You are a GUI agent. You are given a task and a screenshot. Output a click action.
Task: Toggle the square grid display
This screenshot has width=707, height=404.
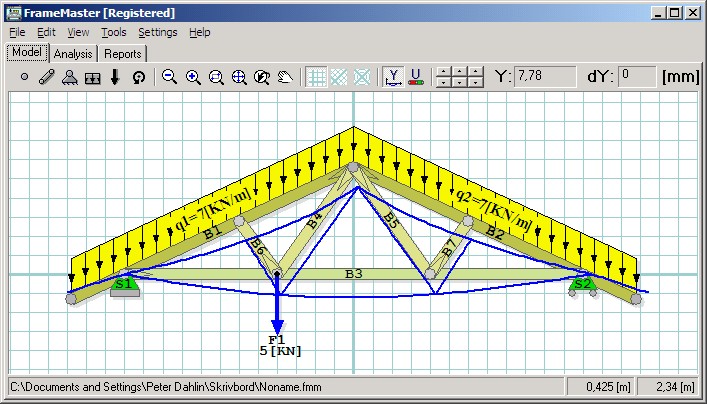pos(316,77)
